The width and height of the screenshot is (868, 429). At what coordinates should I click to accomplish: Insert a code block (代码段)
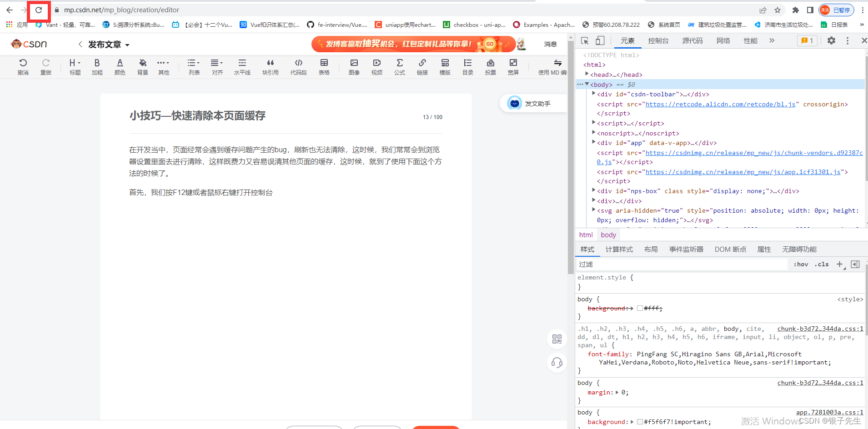(x=299, y=67)
